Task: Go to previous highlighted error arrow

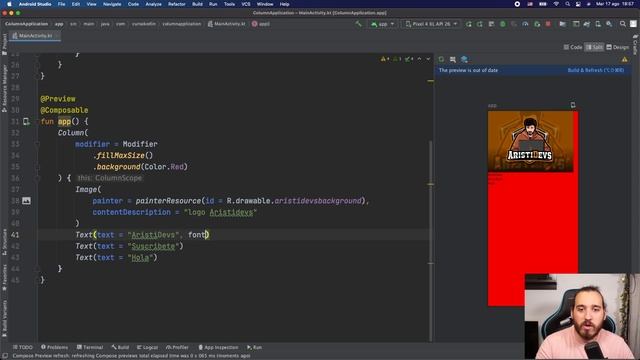Action: pyautogui.click(x=419, y=59)
